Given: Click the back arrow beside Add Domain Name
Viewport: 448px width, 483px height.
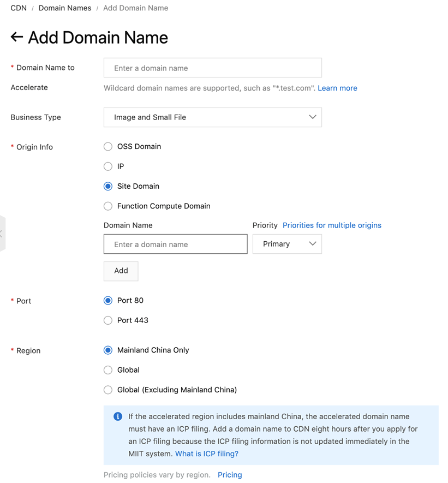Looking at the screenshot, I should (x=16, y=37).
